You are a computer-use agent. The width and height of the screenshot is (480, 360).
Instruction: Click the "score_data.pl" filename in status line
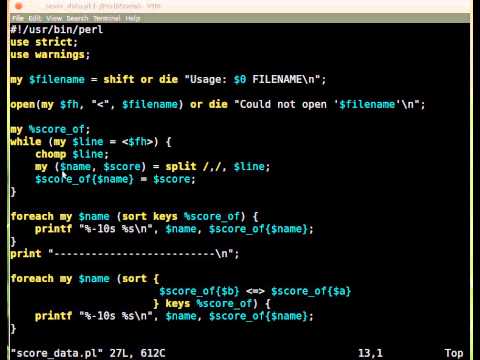click(56, 353)
